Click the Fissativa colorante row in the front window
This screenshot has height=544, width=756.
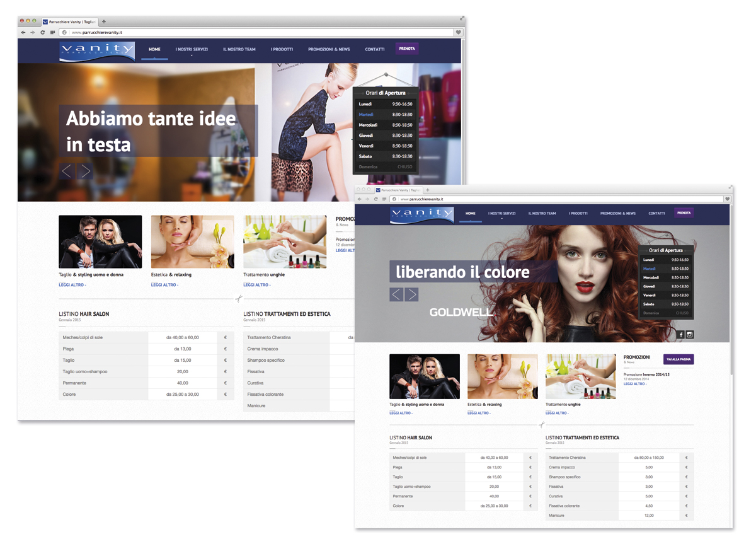(x=620, y=506)
